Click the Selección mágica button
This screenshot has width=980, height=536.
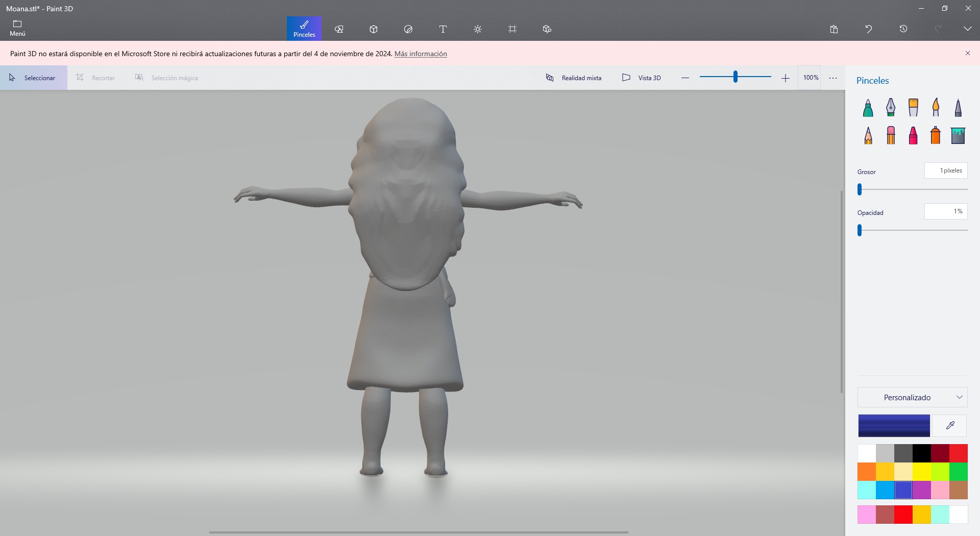(x=166, y=78)
